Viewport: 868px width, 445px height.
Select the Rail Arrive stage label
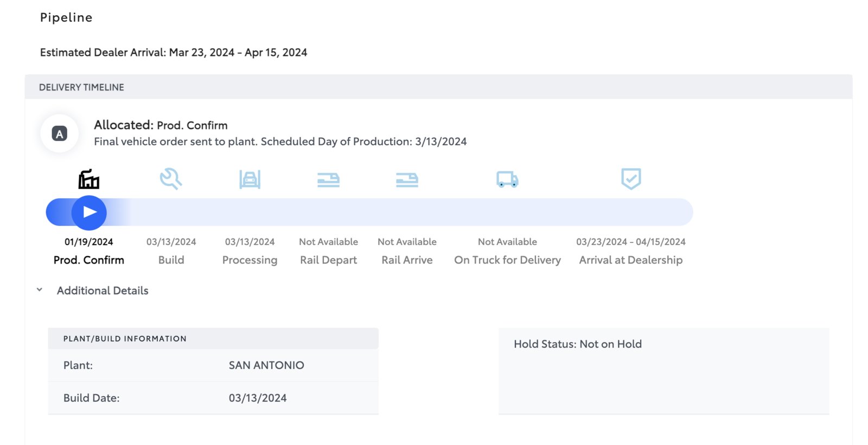pyautogui.click(x=407, y=260)
